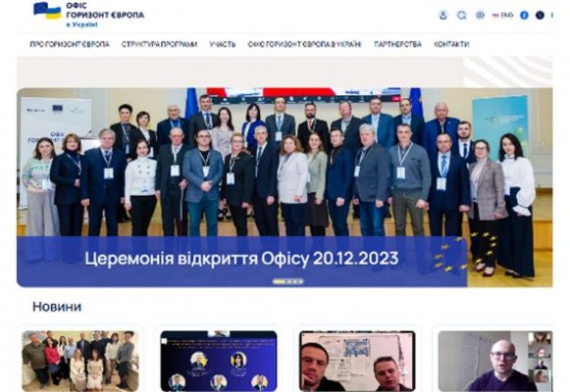
Task: Open the user account icon
Action: coord(442,16)
